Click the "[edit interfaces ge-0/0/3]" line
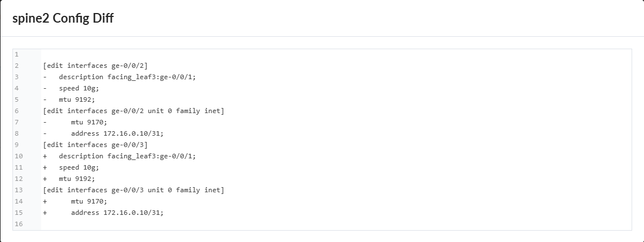The height and width of the screenshot is (242, 644). tap(95, 145)
